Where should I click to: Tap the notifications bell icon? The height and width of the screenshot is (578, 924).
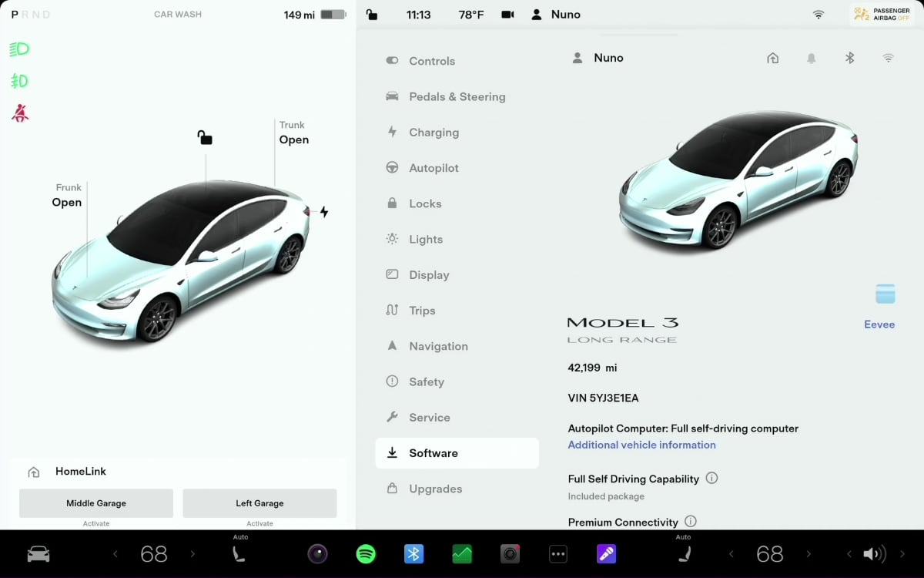pyautogui.click(x=811, y=58)
